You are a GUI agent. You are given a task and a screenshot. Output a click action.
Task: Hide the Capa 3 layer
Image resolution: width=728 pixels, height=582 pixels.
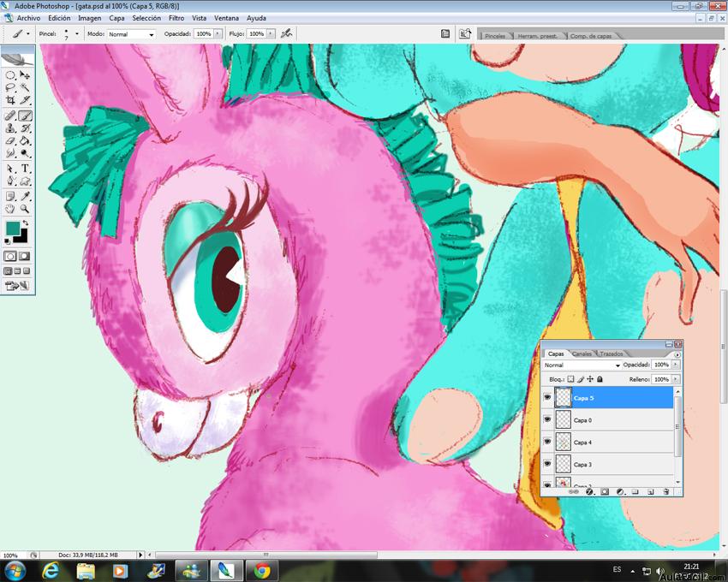[547, 464]
